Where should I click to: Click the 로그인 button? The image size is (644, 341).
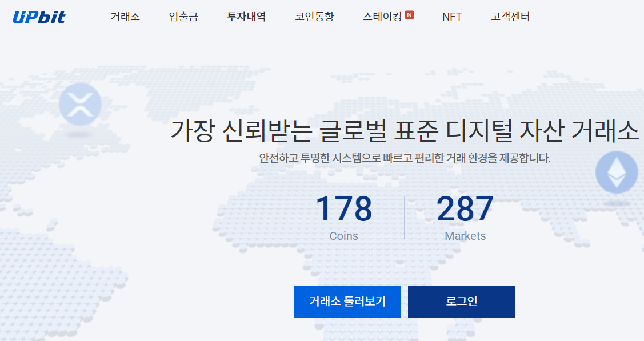(462, 302)
